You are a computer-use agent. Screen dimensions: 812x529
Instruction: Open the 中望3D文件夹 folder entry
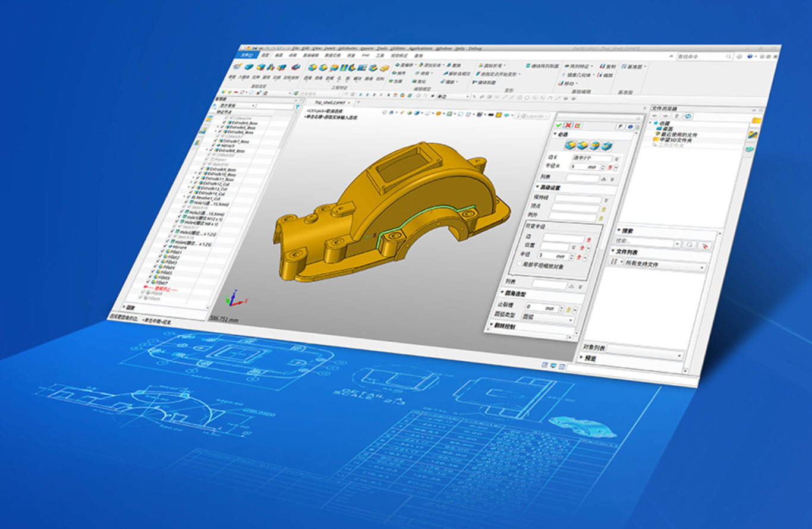(675, 140)
